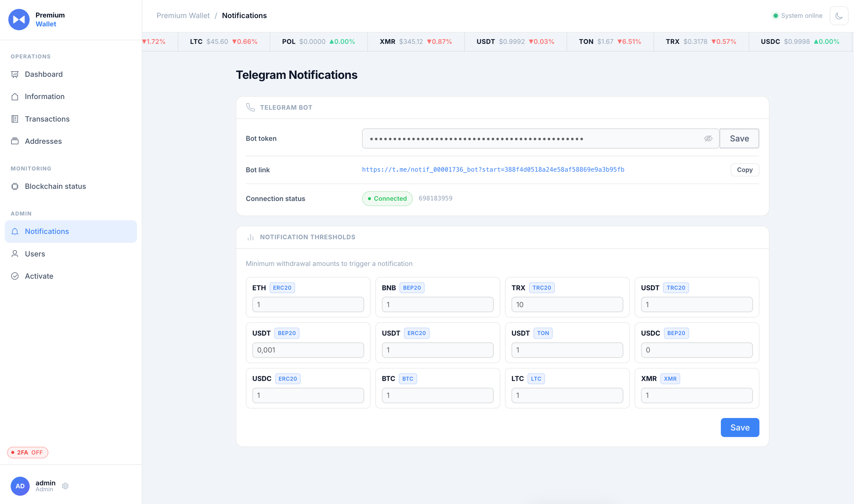Select the Transactions ledger icon

click(15, 119)
